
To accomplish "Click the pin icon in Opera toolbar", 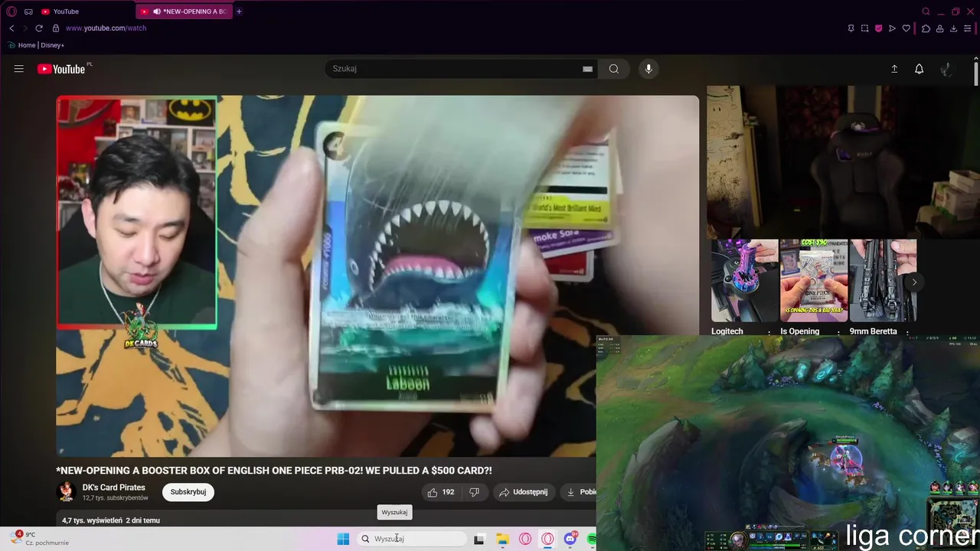I will pos(851,28).
